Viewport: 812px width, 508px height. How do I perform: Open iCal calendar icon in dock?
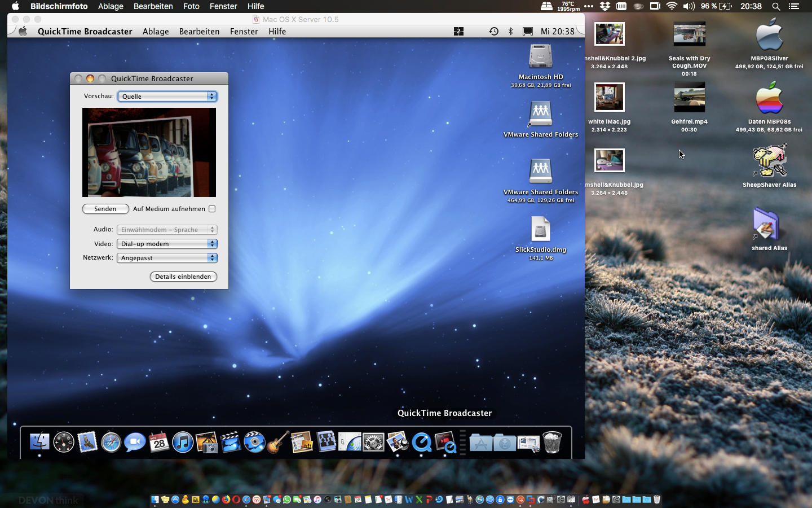[x=159, y=442]
